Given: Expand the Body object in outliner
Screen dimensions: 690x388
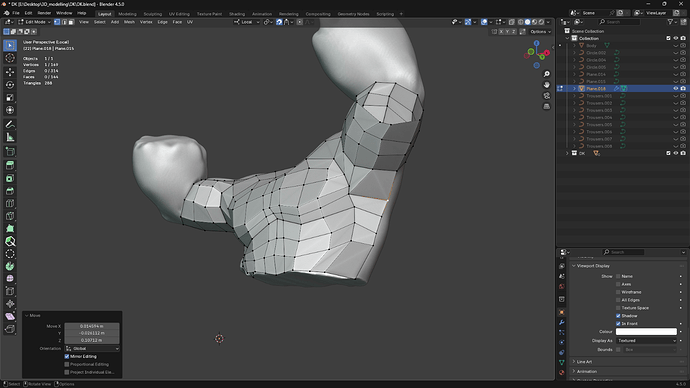Looking at the screenshot, I should [x=574, y=45].
